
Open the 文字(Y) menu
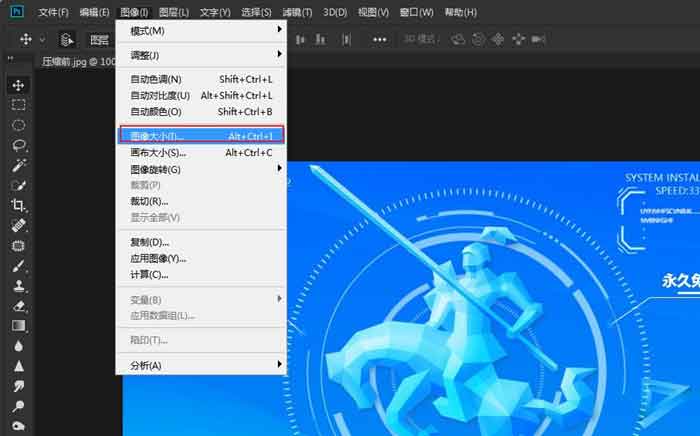pos(215,12)
